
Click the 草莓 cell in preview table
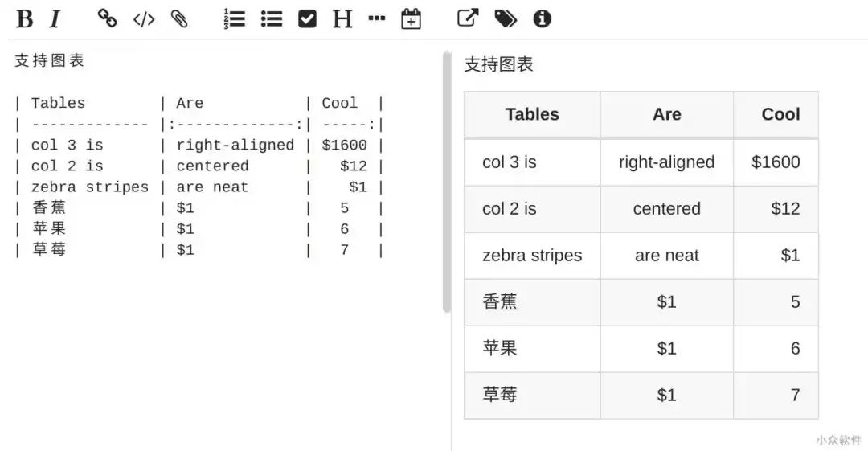click(x=532, y=395)
